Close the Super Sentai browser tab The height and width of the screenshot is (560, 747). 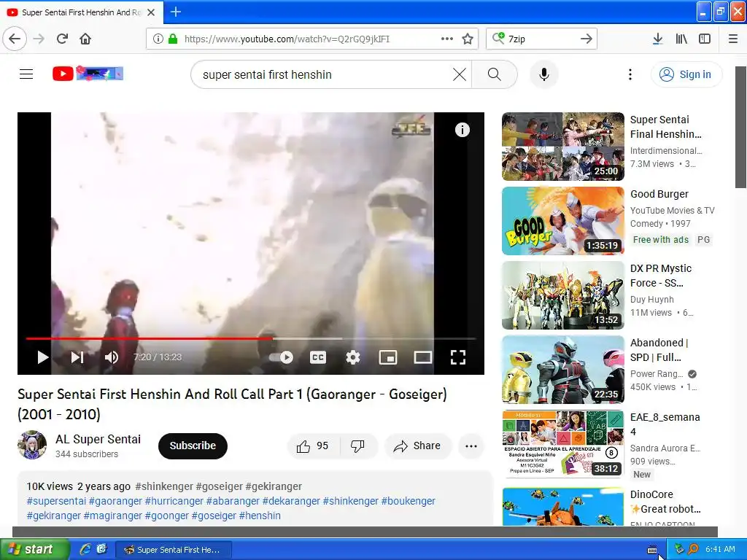click(151, 12)
